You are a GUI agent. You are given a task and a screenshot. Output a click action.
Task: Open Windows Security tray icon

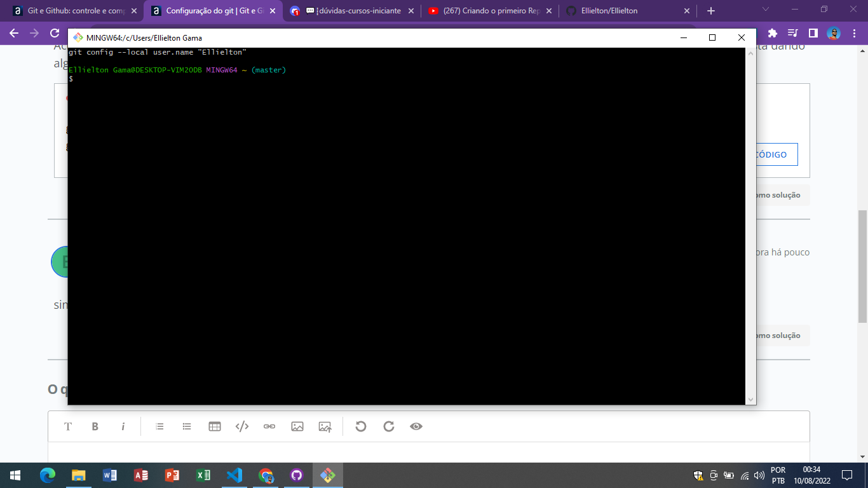pyautogui.click(x=698, y=475)
